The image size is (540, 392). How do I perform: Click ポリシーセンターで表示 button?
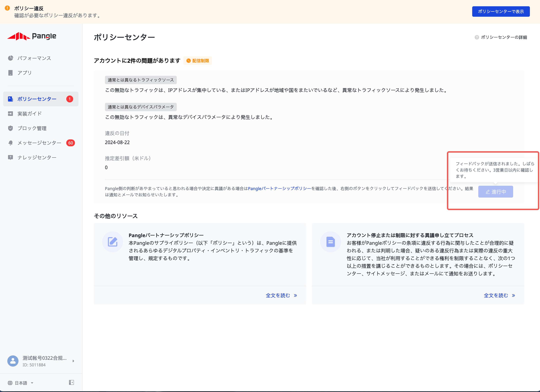click(x=501, y=11)
